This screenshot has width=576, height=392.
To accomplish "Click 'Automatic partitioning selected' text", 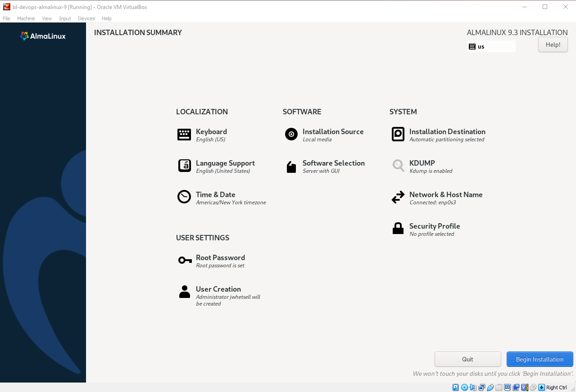I will 447,140.
